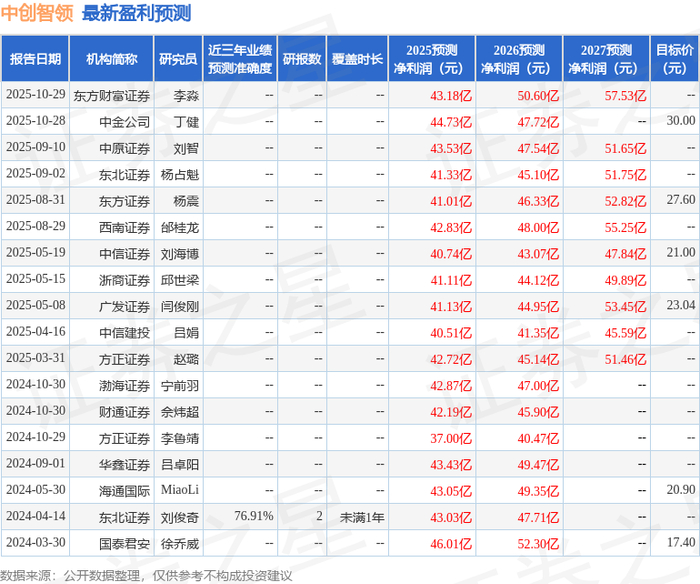Click the date 2025-09-02
Screen dimensions: 700x584
click(36, 173)
